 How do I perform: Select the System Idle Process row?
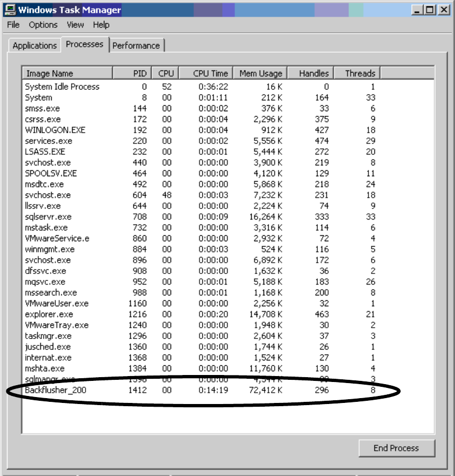pyautogui.click(x=201, y=87)
